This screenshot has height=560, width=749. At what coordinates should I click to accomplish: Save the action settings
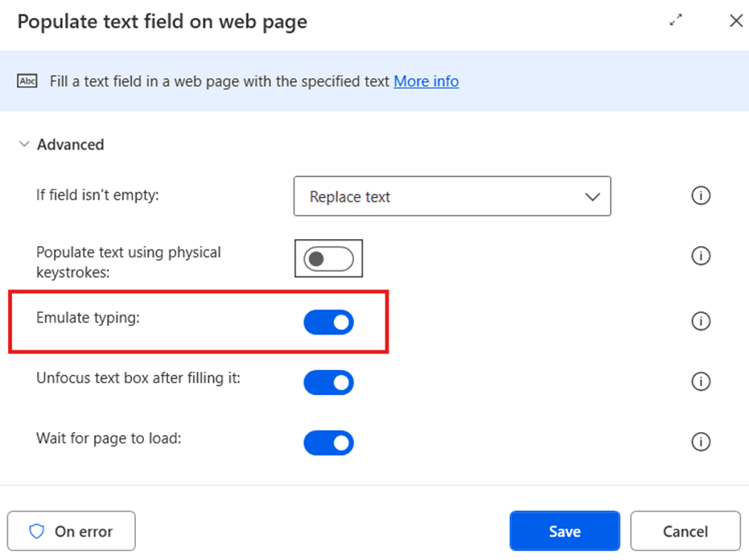(x=564, y=531)
